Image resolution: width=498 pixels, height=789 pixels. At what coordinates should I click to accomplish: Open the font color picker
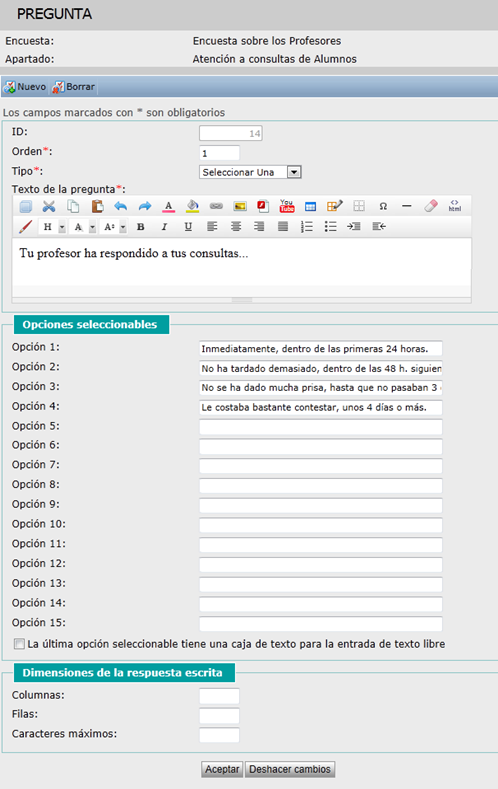[169, 206]
